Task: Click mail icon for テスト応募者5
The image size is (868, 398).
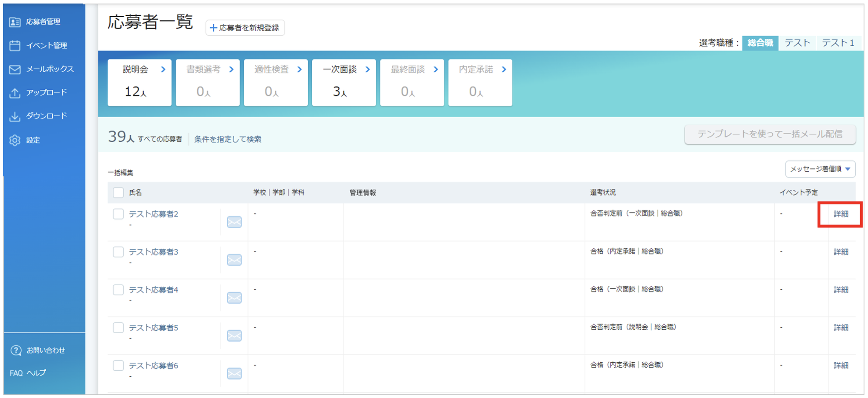Action: pyautogui.click(x=234, y=335)
